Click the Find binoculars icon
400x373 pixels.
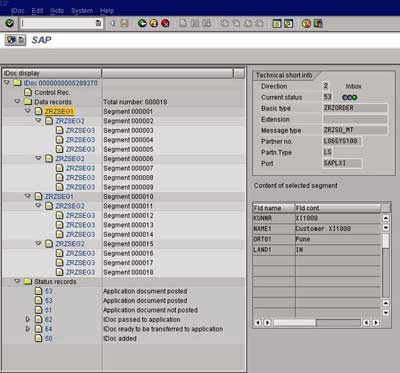coord(195,23)
